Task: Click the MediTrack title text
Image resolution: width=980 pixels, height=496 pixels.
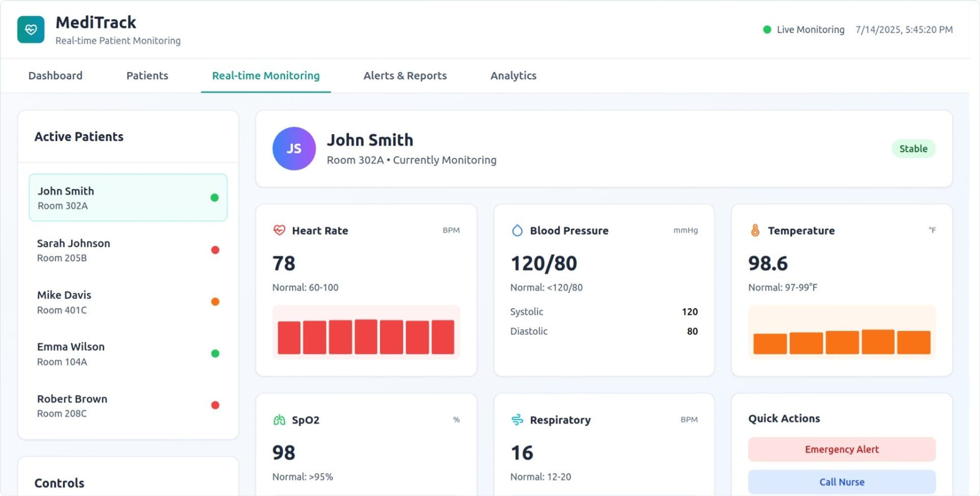Action: click(96, 22)
